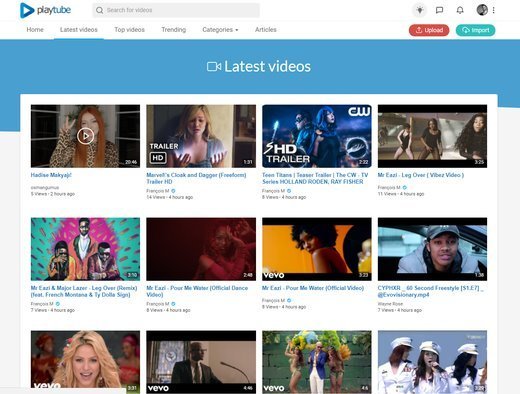Viewport: 520px width, 394px height.
Task: Click the red Upload button
Action: (429, 30)
